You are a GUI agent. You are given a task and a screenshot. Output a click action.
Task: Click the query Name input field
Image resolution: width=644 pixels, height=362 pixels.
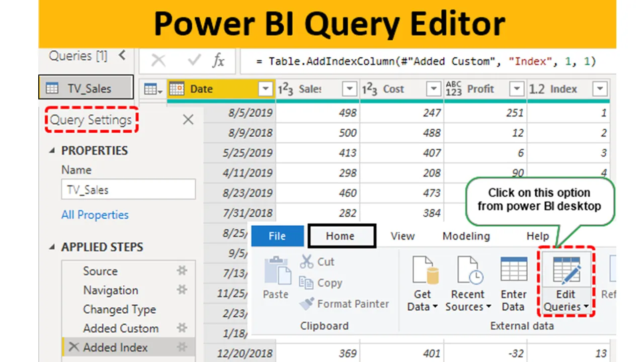[128, 190]
